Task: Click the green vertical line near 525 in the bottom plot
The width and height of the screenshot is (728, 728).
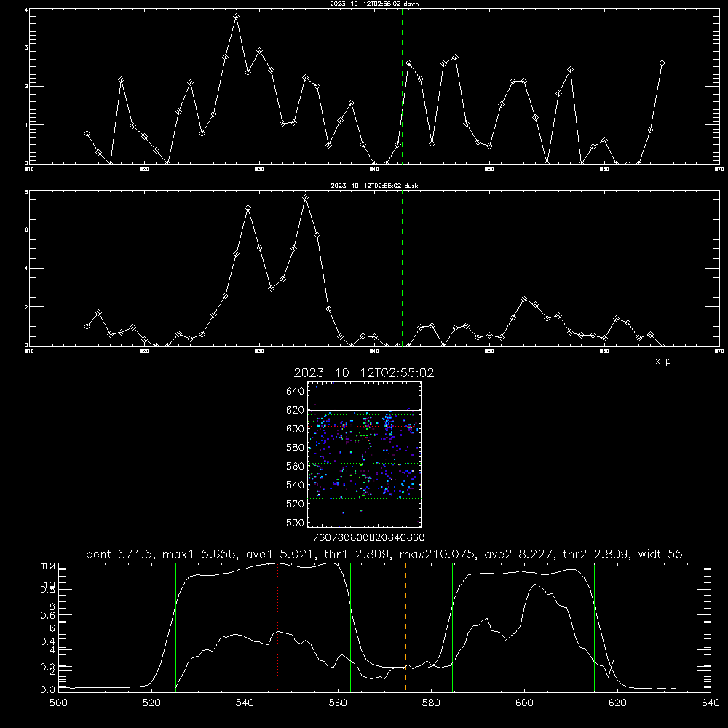Action: tap(175, 627)
